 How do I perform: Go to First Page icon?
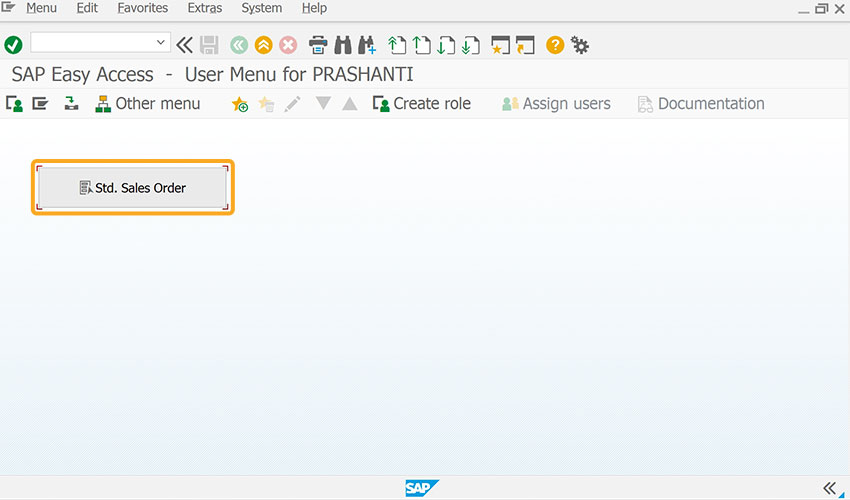coord(397,45)
